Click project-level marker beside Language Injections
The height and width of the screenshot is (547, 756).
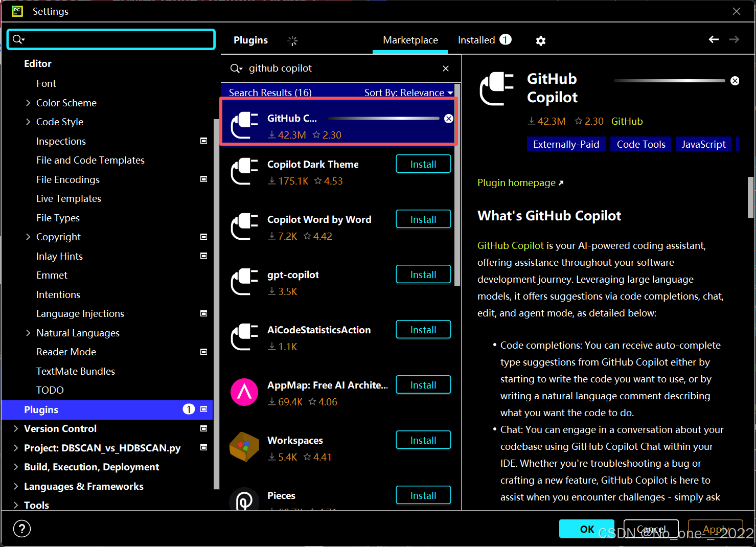coord(203,313)
